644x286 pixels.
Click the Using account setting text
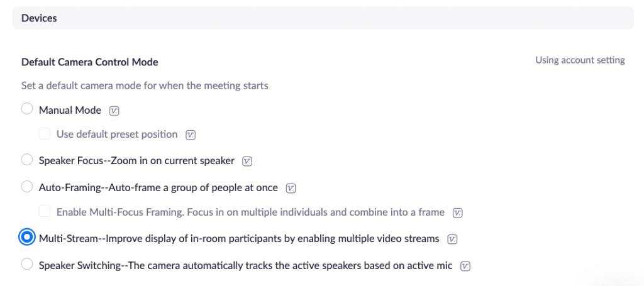point(580,60)
